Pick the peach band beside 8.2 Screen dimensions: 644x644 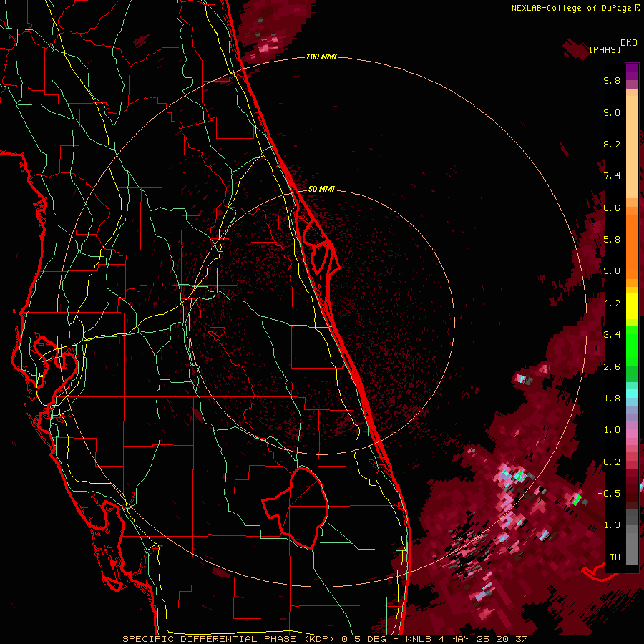(x=632, y=147)
